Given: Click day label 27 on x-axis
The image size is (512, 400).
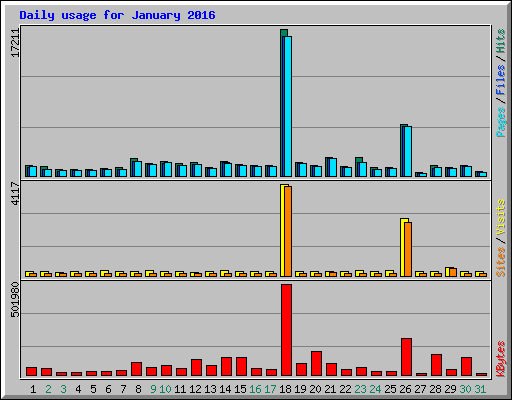Looking at the screenshot, I should [420, 389].
